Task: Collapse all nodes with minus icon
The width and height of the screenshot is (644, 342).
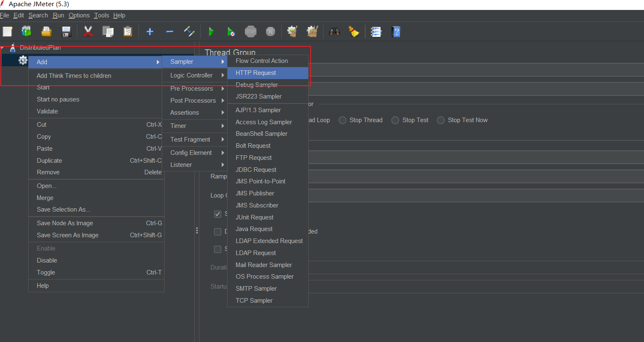Action: point(170,31)
